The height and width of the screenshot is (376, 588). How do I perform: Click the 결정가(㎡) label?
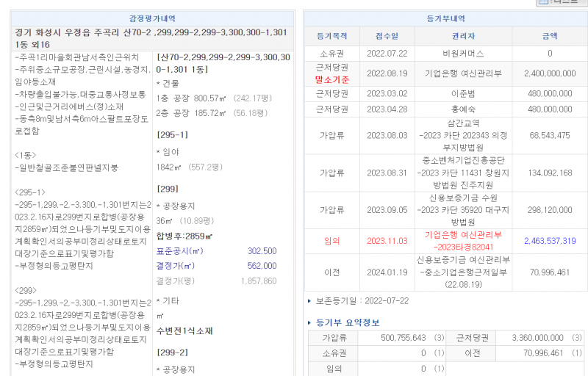pos(175,266)
